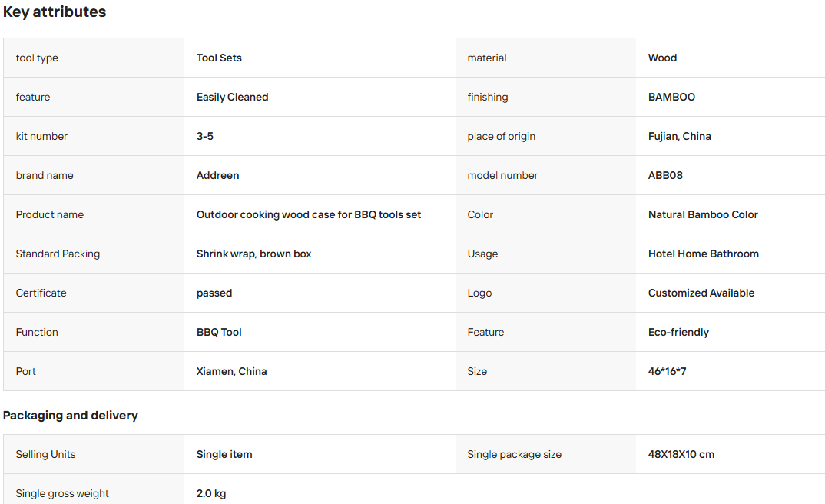Select the Xiamen, China port value
Screen dimensions: 825x504
[231, 371]
